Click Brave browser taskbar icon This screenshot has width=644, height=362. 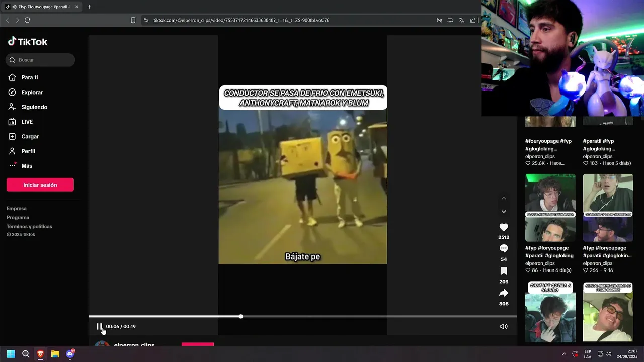(x=40, y=354)
